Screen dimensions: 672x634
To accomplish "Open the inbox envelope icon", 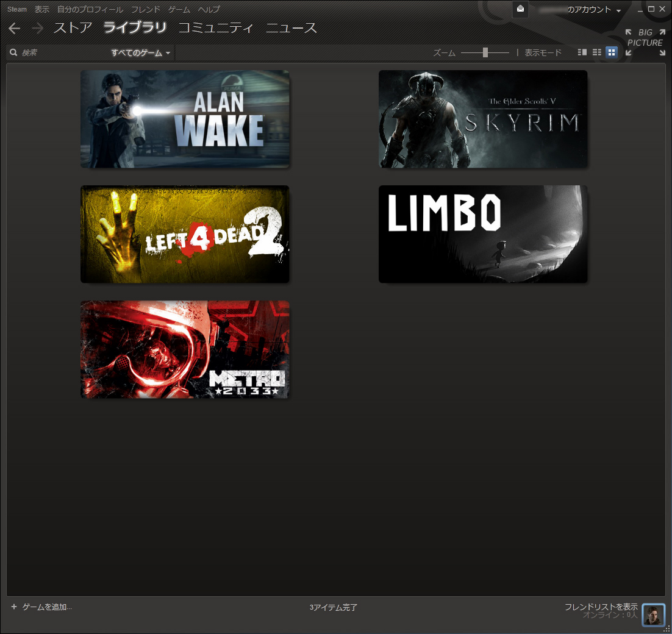I will [520, 9].
